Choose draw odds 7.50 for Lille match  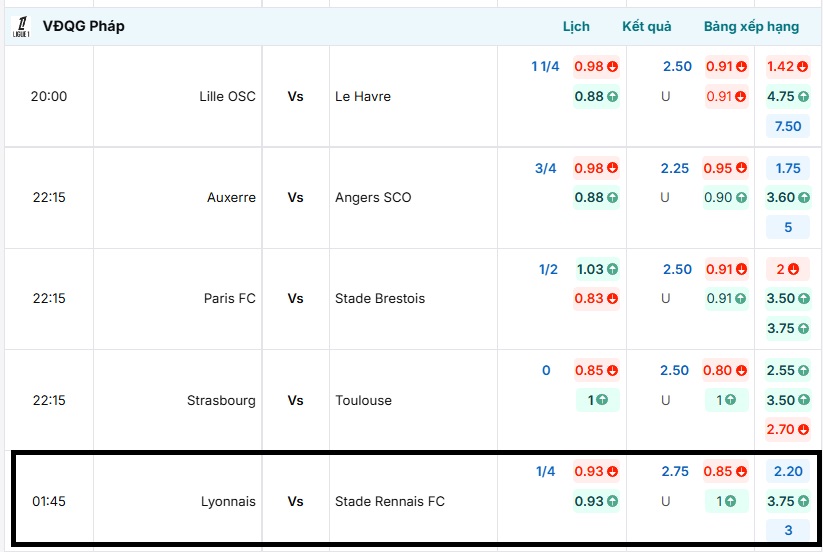pos(788,127)
